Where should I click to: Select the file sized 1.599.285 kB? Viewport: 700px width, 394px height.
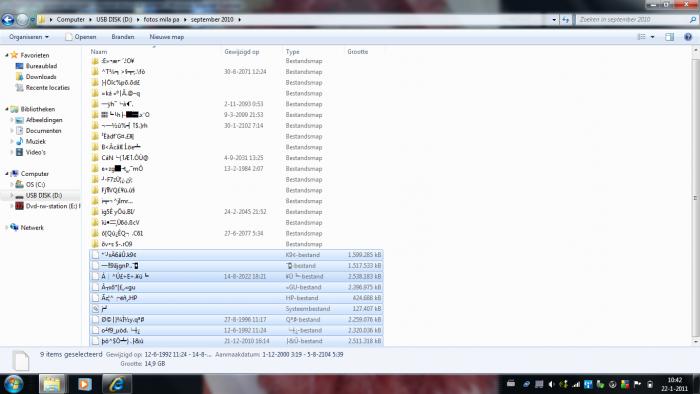click(236, 255)
